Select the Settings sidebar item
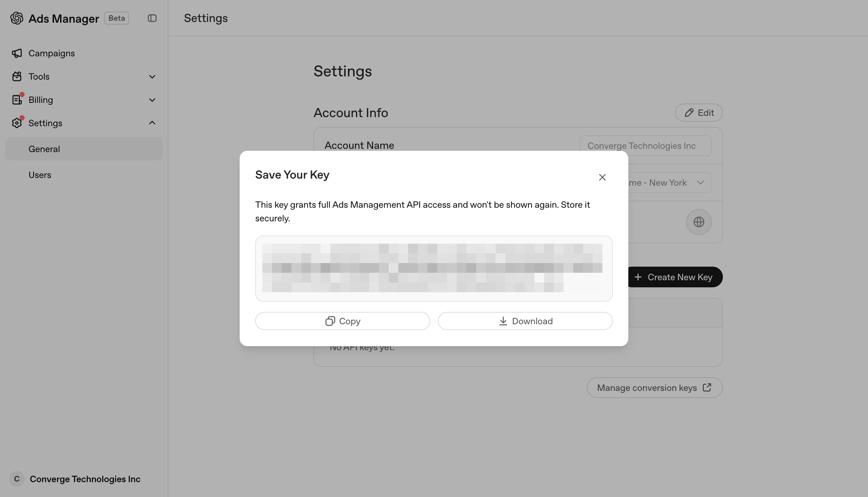 [x=84, y=123]
